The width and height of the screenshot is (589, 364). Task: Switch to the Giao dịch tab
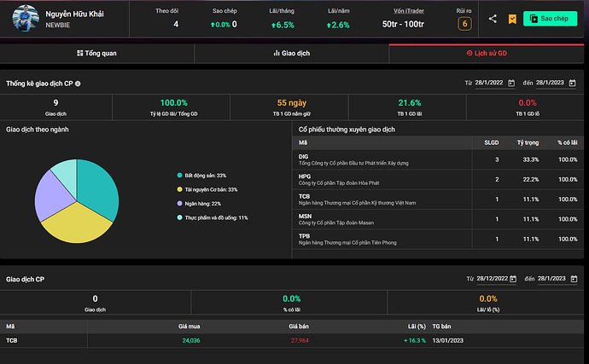click(x=291, y=53)
